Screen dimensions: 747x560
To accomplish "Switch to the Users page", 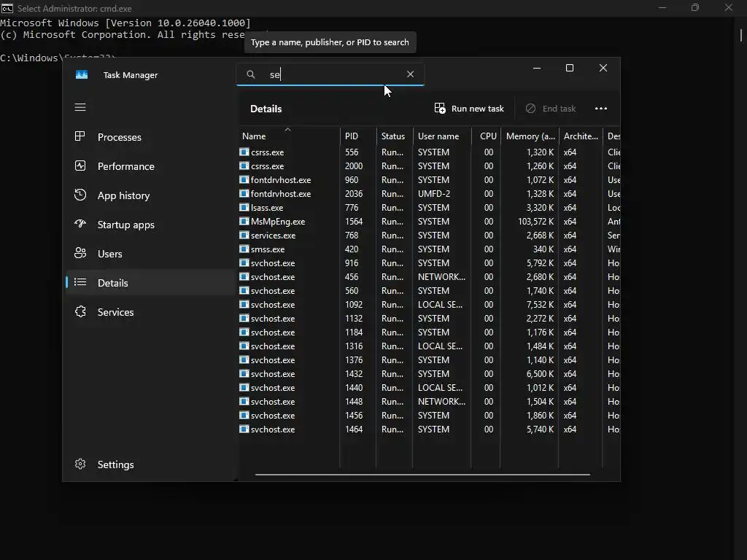I will point(150,253).
